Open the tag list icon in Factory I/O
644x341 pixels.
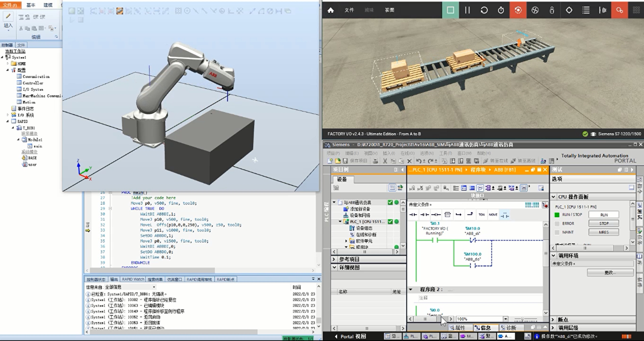586,10
